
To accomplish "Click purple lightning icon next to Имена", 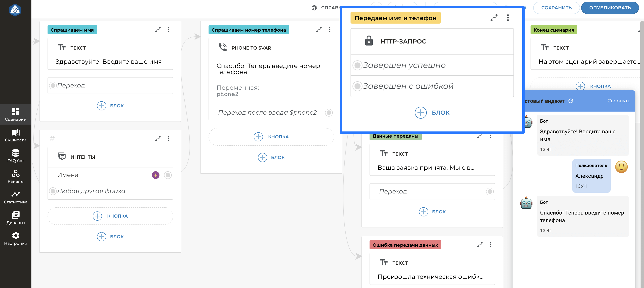I will pos(155,175).
